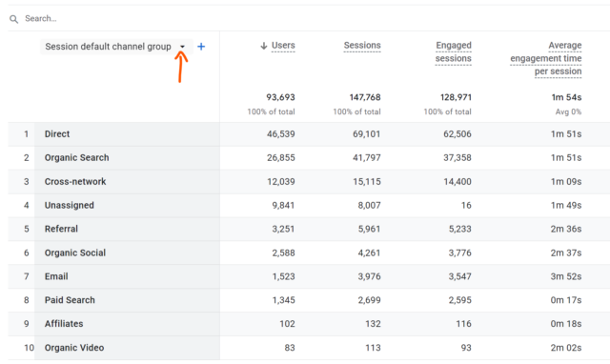Click Unassigned users value 9,841
Screen dimensions: 610x364
[283, 205]
